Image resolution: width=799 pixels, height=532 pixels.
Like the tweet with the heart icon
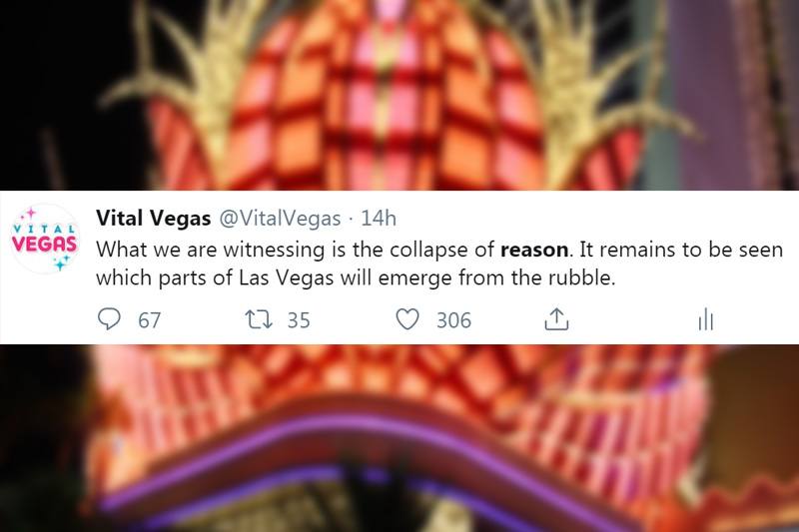407,319
